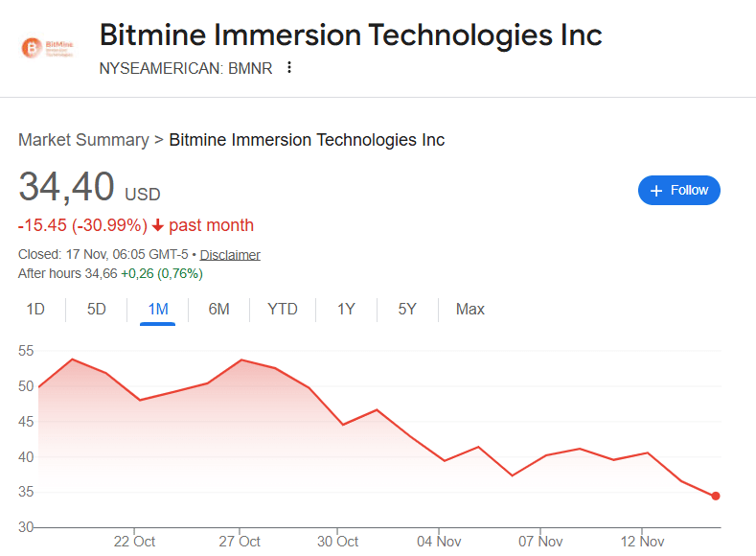Show the 5Y chart range
Image resolution: width=756 pixels, height=556 pixels.
[x=407, y=309]
